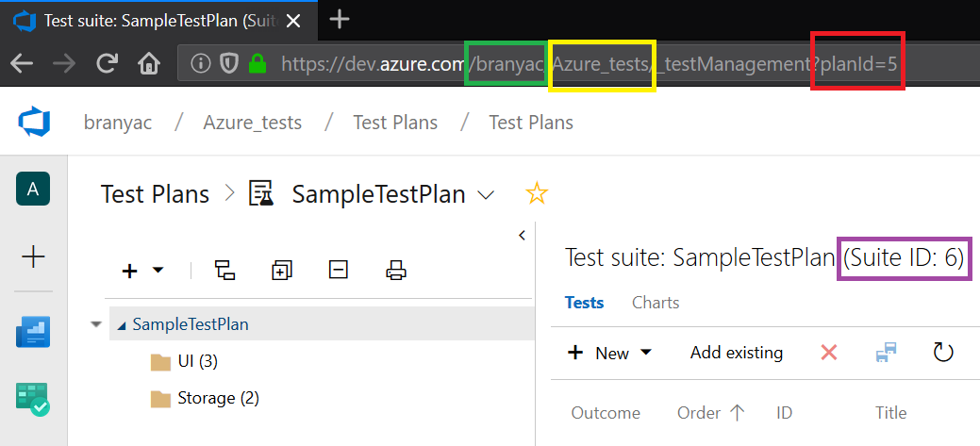Open the tracking protection shield icon
Image resolution: width=980 pixels, height=446 pixels.
point(230,63)
